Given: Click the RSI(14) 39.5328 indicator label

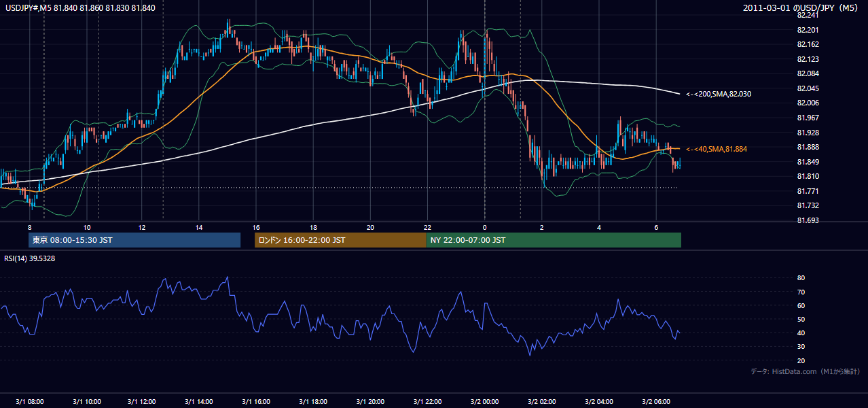Looking at the screenshot, I should [x=30, y=258].
